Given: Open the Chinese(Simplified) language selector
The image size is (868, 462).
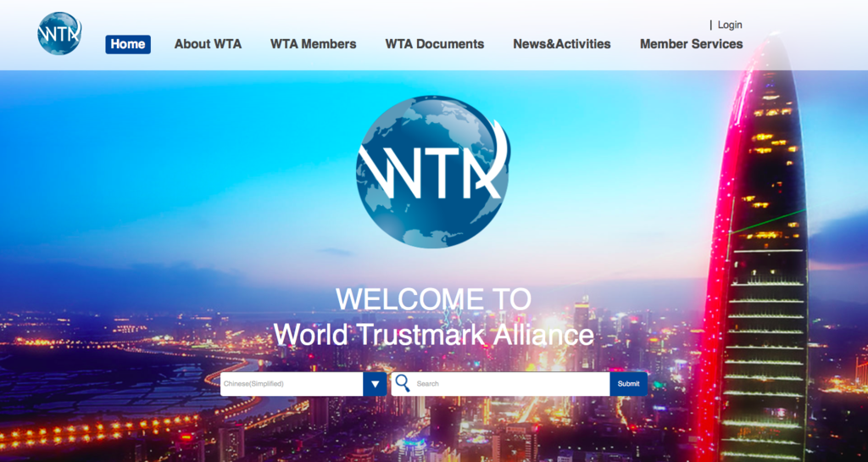Looking at the screenshot, I should 292,384.
